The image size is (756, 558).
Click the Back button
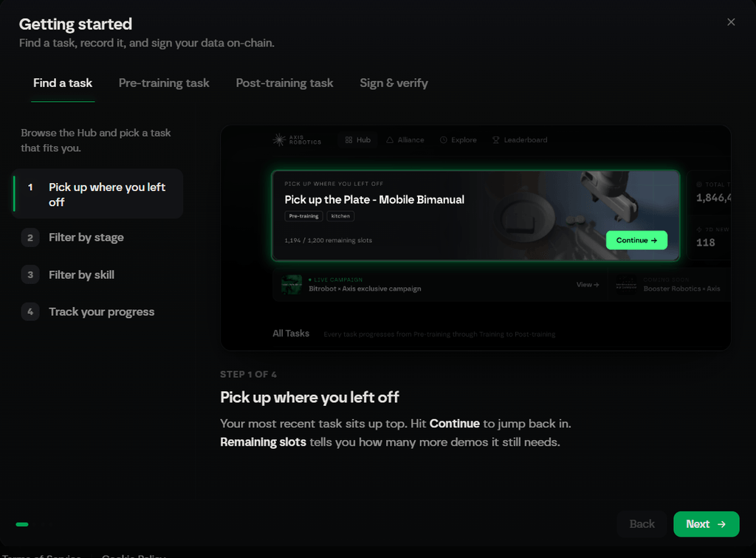(642, 524)
